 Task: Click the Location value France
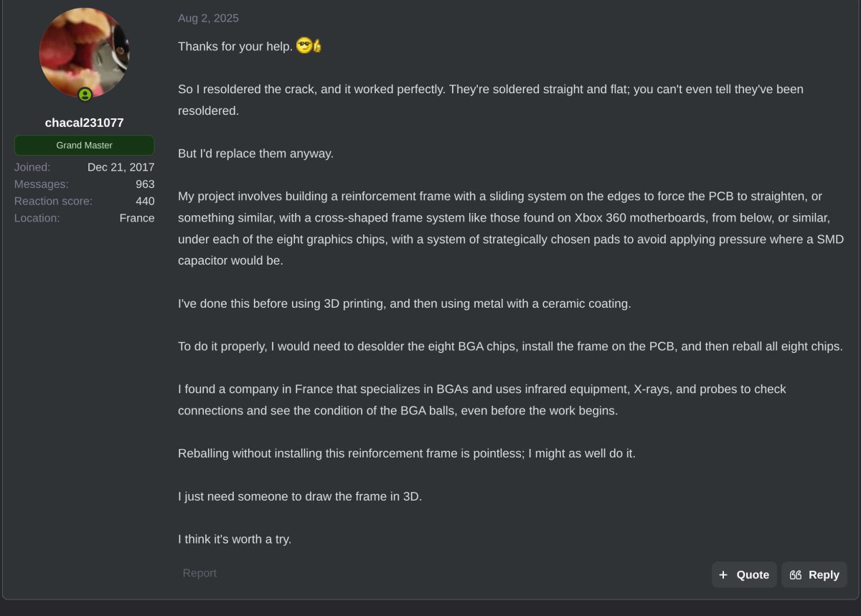click(137, 218)
